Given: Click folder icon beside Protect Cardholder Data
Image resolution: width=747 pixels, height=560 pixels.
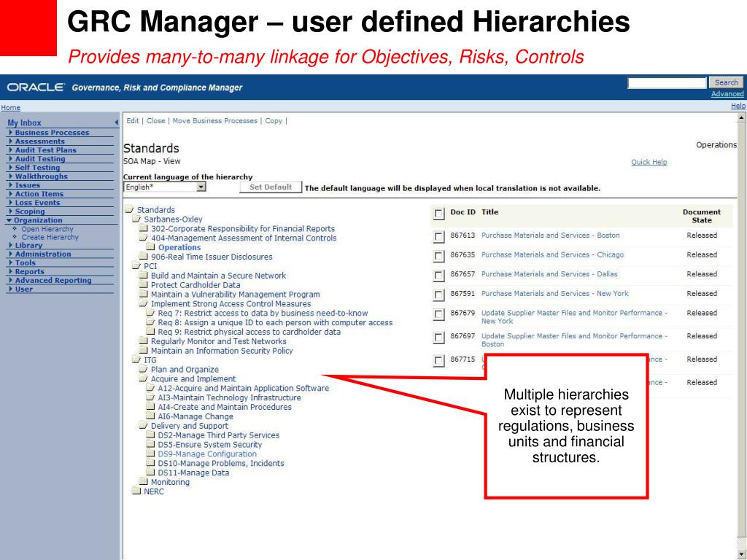Looking at the screenshot, I should 144,285.
